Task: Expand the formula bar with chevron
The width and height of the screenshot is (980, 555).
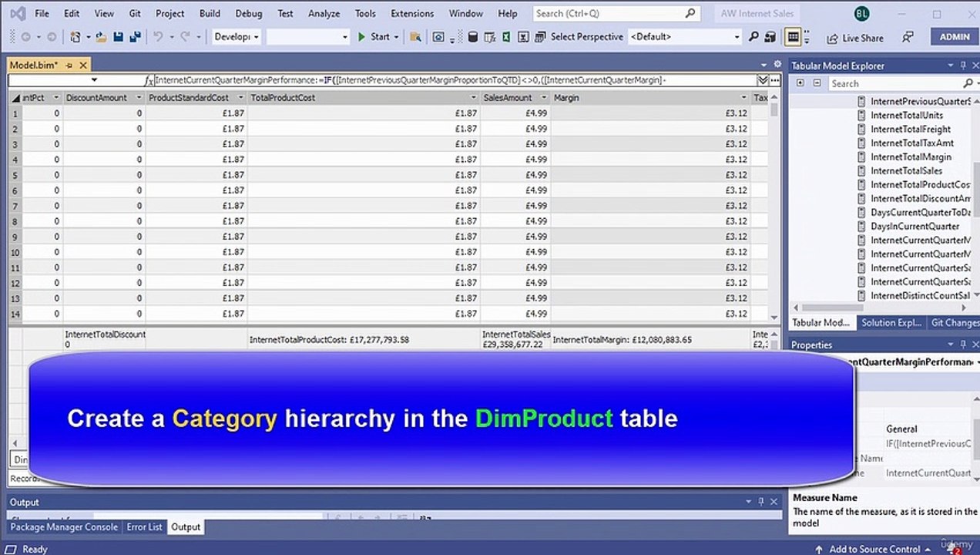Action: [x=763, y=80]
